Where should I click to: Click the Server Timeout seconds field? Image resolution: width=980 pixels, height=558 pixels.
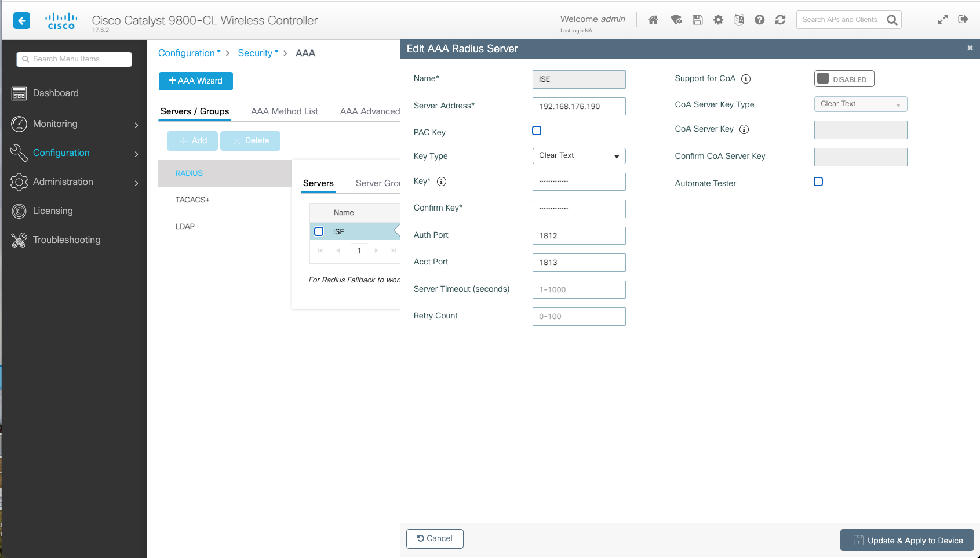[x=579, y=290]
